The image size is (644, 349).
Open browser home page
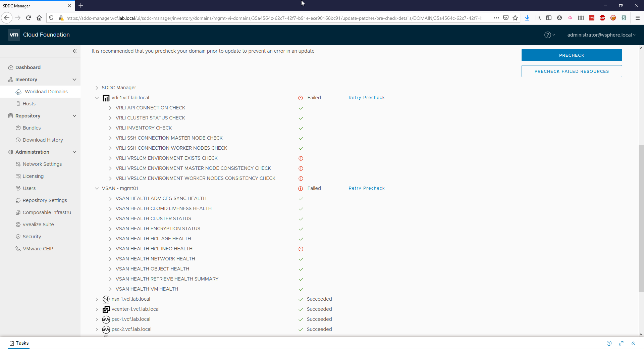(39, 18)
